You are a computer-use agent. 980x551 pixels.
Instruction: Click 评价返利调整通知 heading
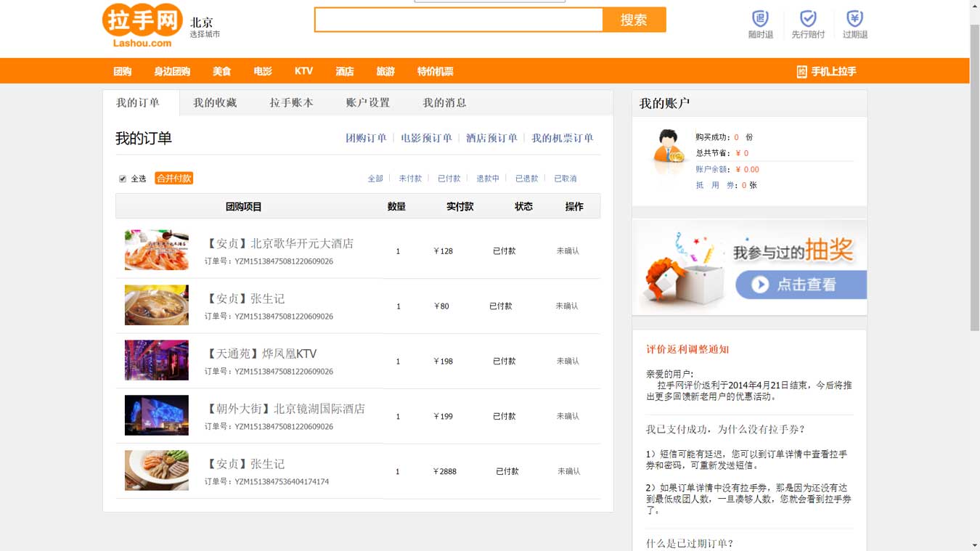[x=687, y=349]
